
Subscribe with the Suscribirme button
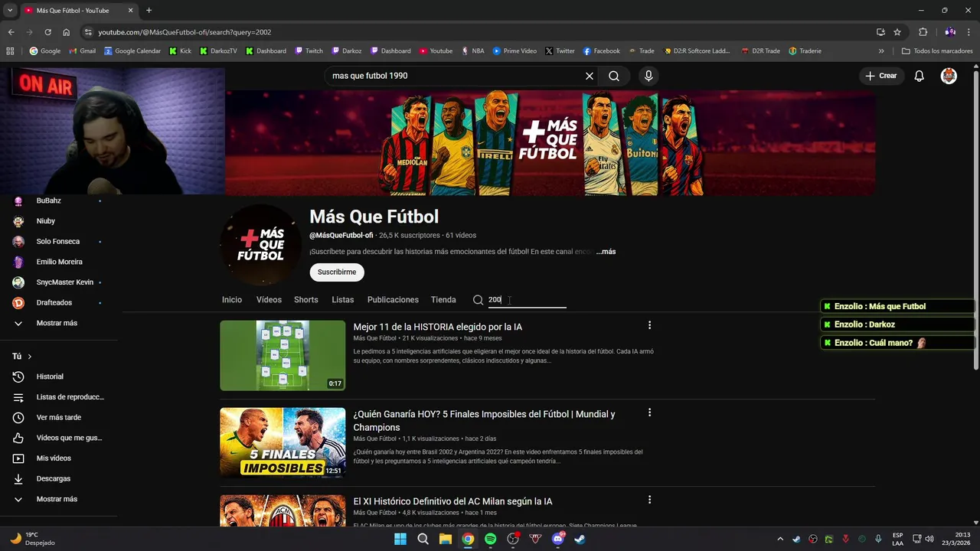[x=337, y=272]
